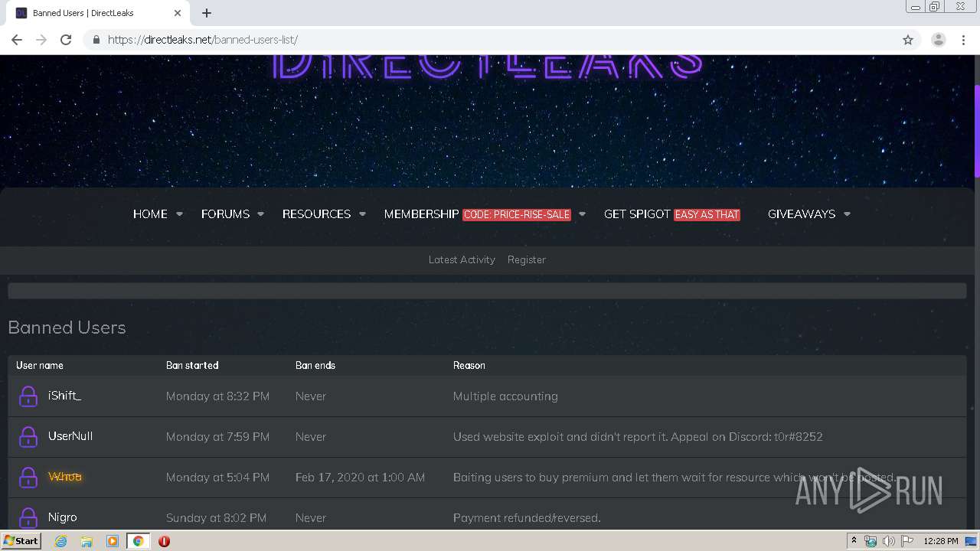
Task: Click the taskbar clock 12:28 PM
Action: click(x=940, y=541)
